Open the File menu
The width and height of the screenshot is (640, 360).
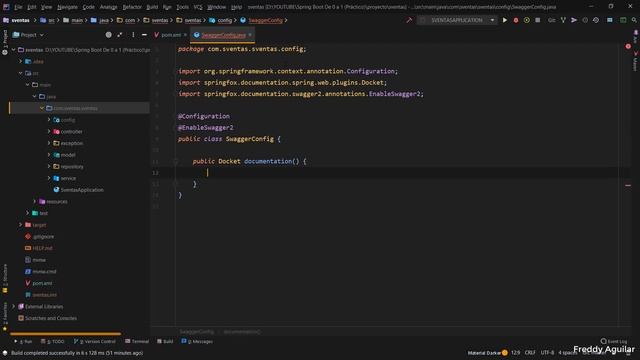(18, 7)
